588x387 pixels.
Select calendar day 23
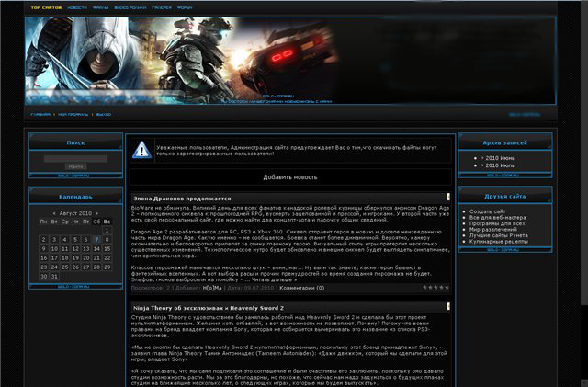click(x=43, y=267)
